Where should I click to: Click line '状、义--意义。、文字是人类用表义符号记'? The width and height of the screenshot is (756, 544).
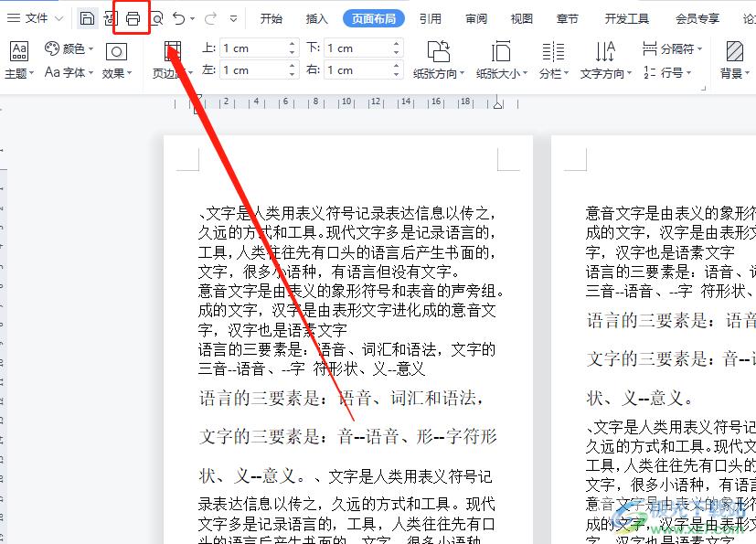click(x=346, y=476)
